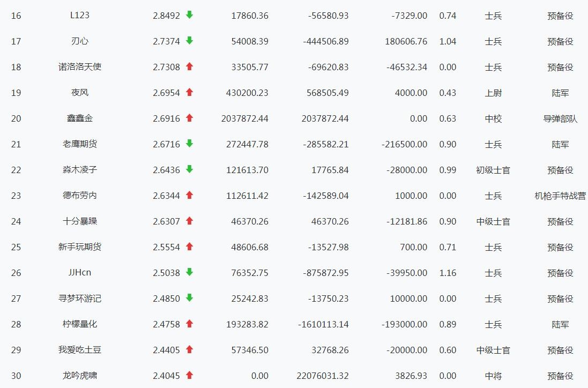Click green down arrow in 森木凌子 row
Image resolution: width=588 pixels, height=388 pixels.
tap(189, 169)
